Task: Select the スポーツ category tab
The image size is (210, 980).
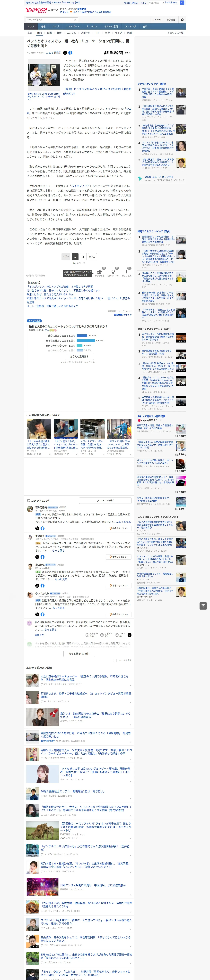Action: click(86, 33)
